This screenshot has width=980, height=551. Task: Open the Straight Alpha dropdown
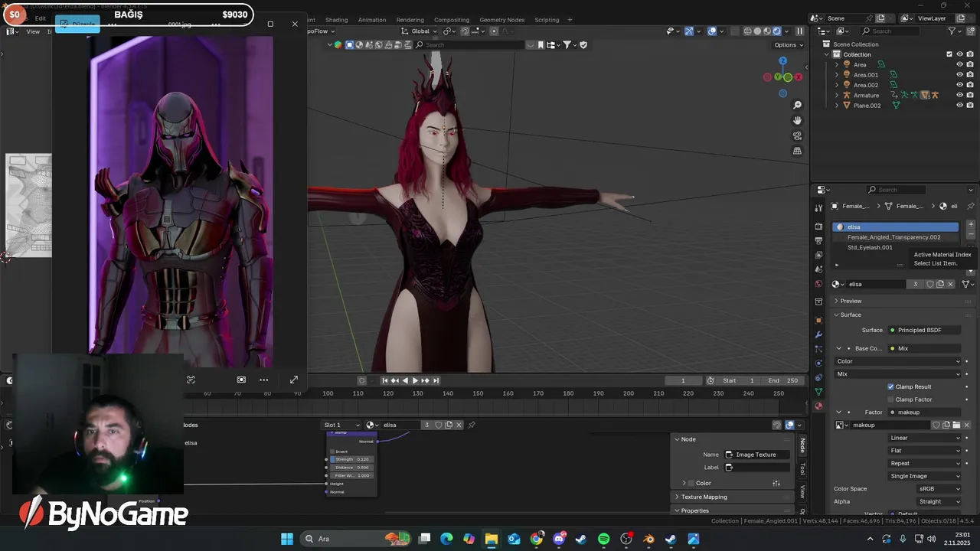939,501
